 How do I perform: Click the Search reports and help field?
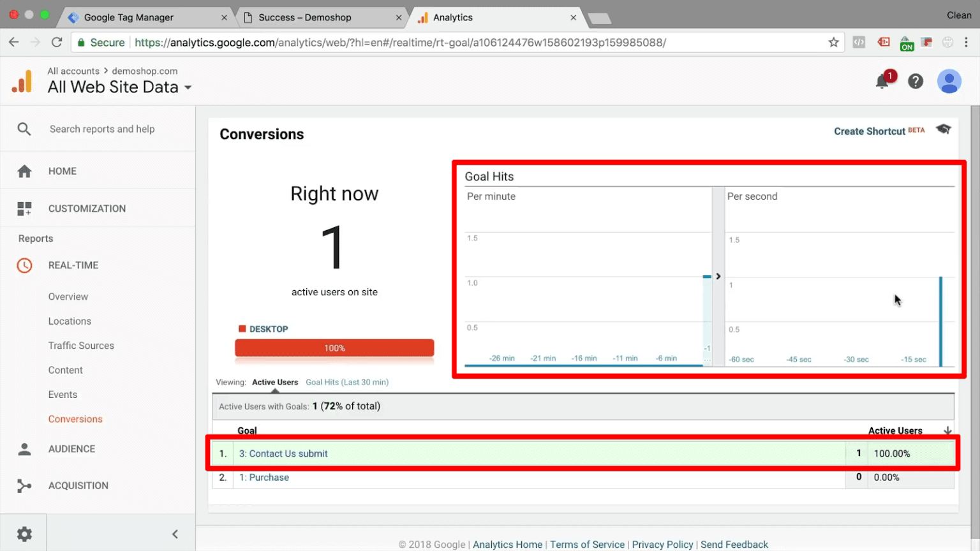102,128
